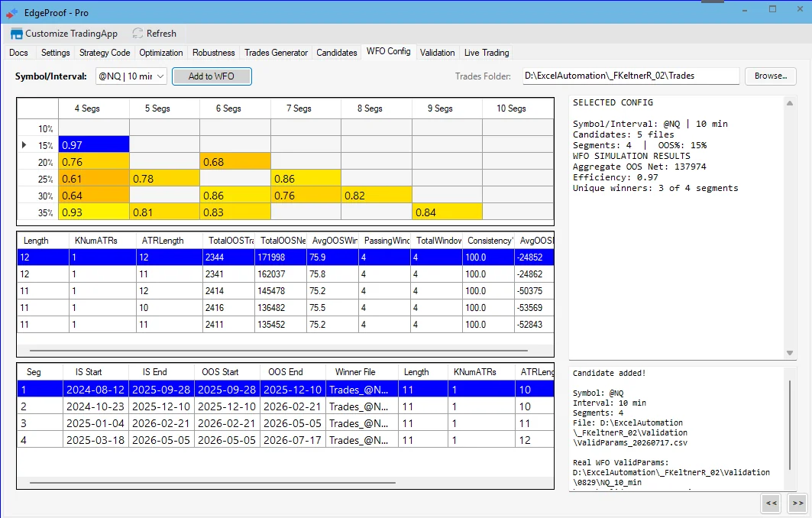Click the 10% row header

[x=37, y=128]
